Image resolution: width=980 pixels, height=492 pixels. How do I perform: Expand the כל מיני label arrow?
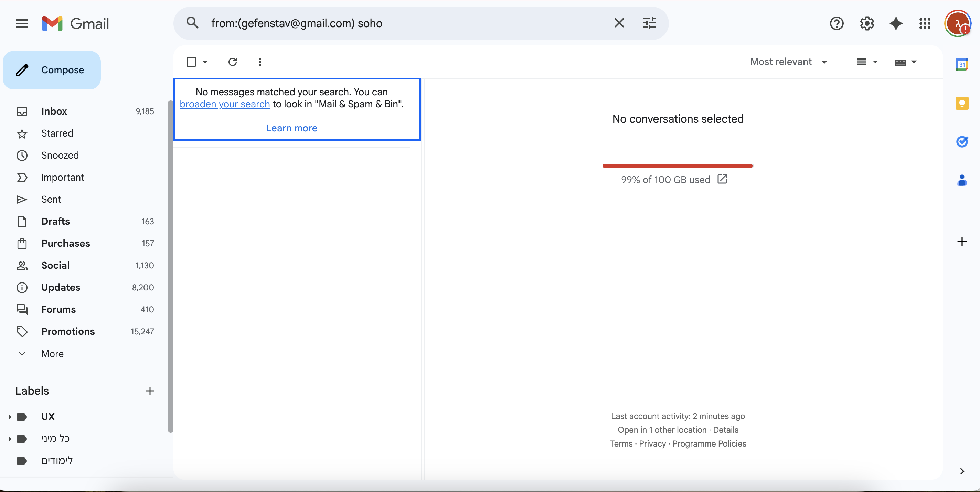point(10,439)
